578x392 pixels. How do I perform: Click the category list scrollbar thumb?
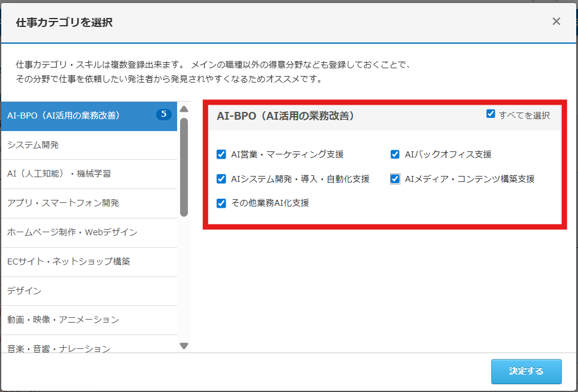coord(184,166)
